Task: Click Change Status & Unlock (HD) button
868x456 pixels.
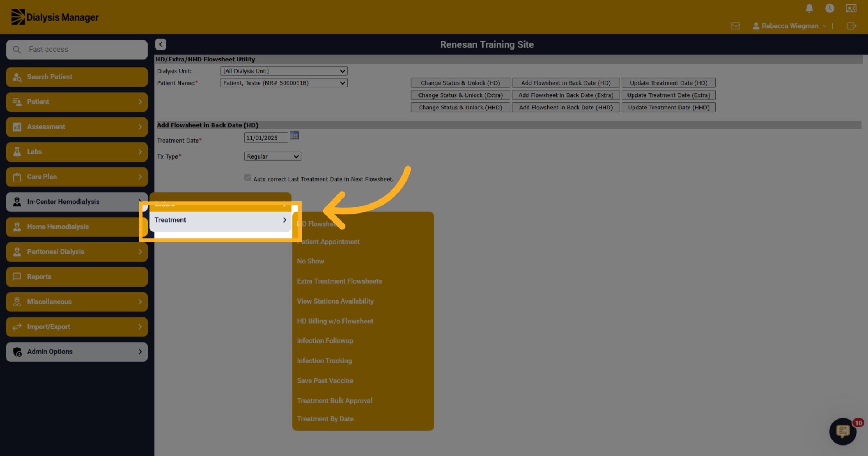Action: [x=460, y=83]
